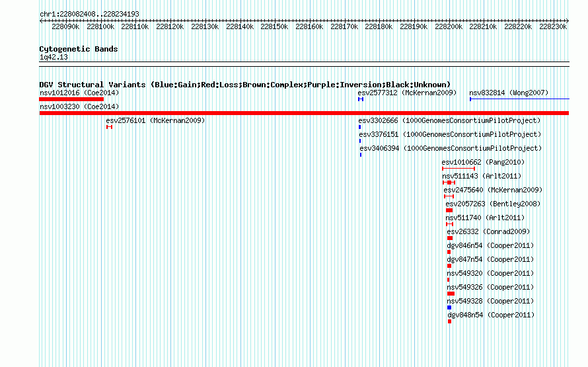
Task: Select the red bar of nsv1012016
Action: coord(71,99)
